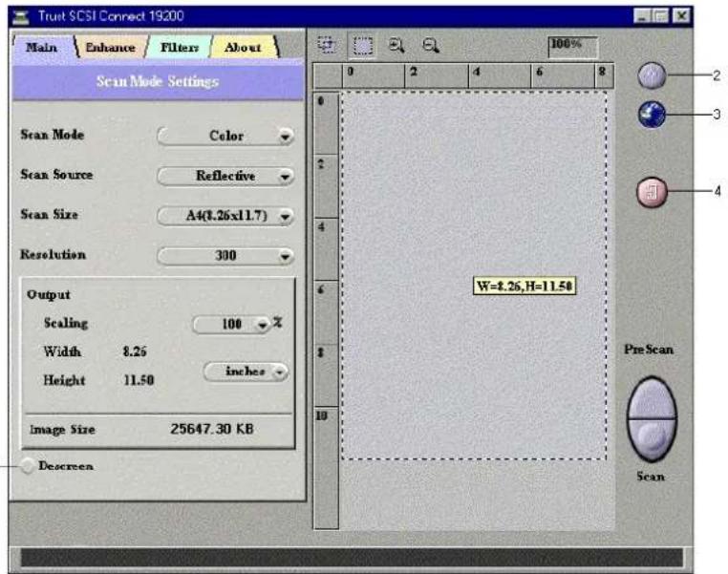
Task: Click the Width value 8.26
Action: coord(135,351)
